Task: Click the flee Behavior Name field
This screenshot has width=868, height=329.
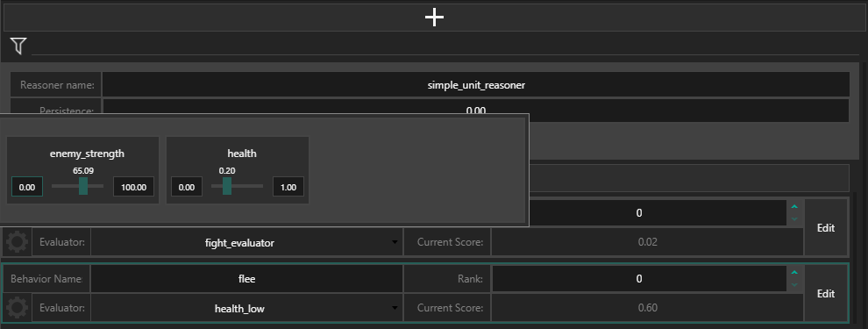Action: coord(246,279)
